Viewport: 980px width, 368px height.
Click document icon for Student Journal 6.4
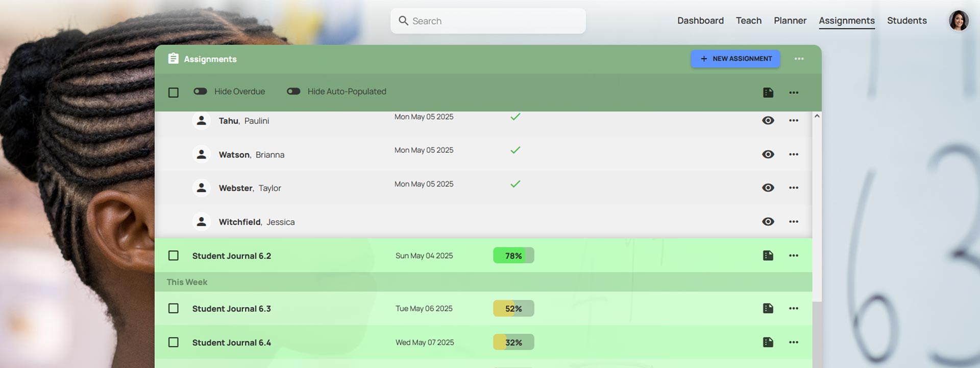point(768,342)
